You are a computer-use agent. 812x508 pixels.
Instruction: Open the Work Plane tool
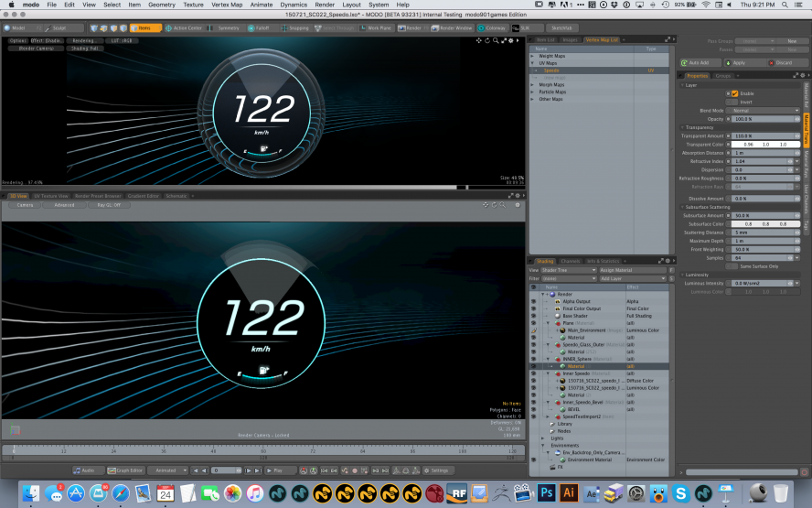coord(375,28)
